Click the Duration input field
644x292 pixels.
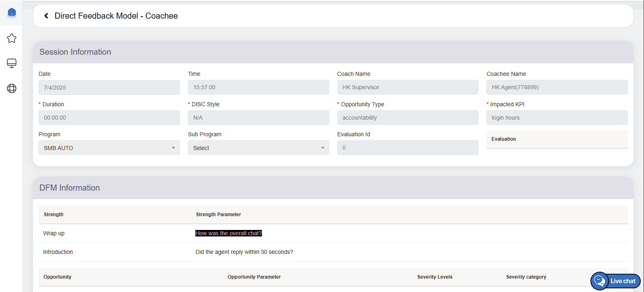tap(109, 118)
